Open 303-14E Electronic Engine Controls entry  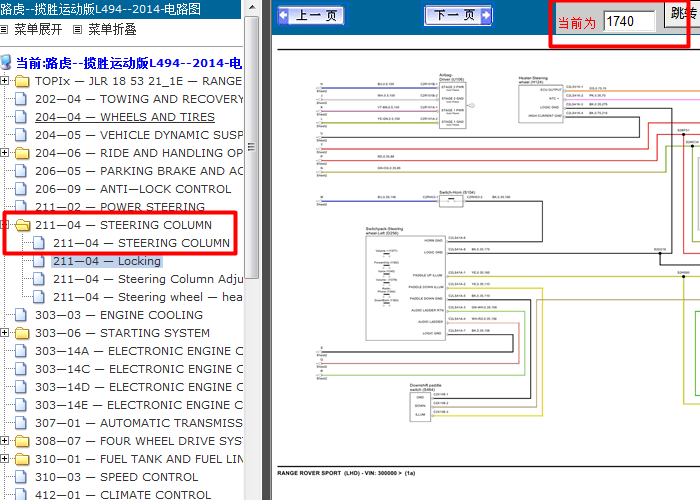click(139, 405)
